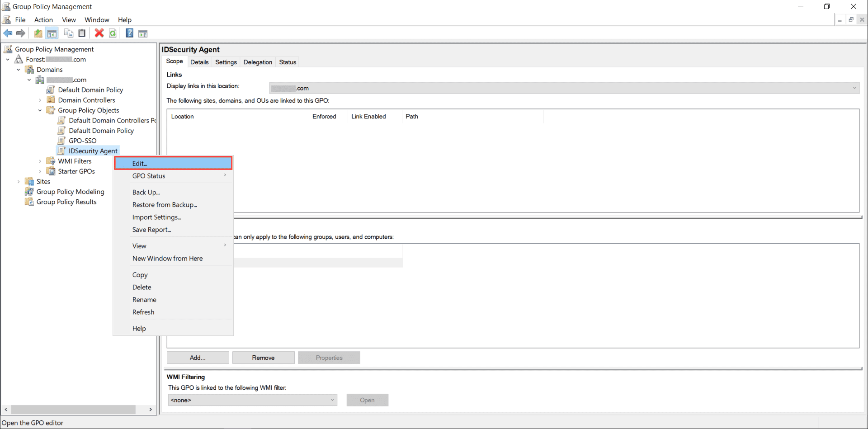Open the WMI filter <none> dropdown

click(253, 400)
